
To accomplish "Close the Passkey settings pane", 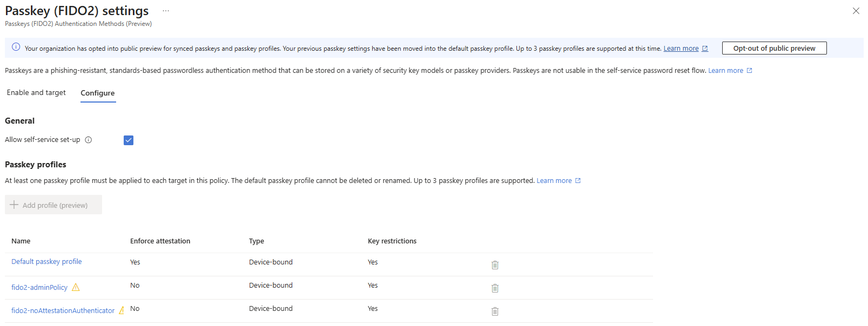I will coord(856,11).
